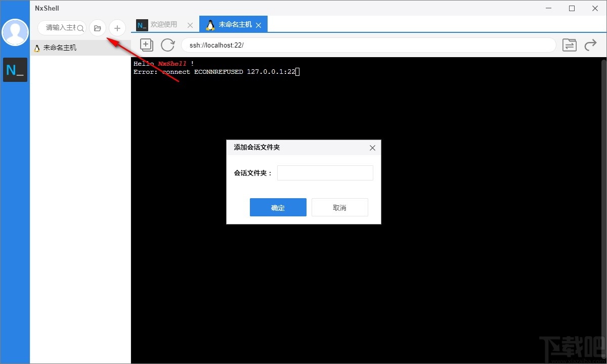Click the penguin icon beside 未命名主机 in sidebar
The height and width of the screenshot is (364, 607).
36,48
